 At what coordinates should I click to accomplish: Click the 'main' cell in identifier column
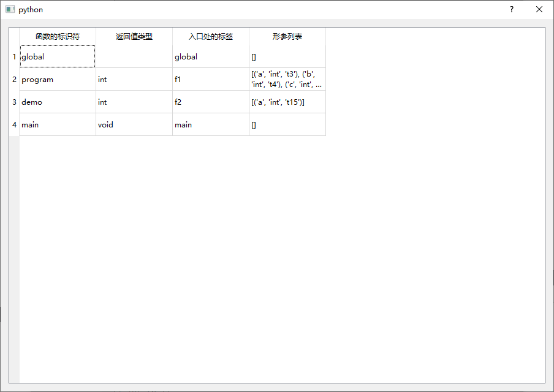point(58,124)
